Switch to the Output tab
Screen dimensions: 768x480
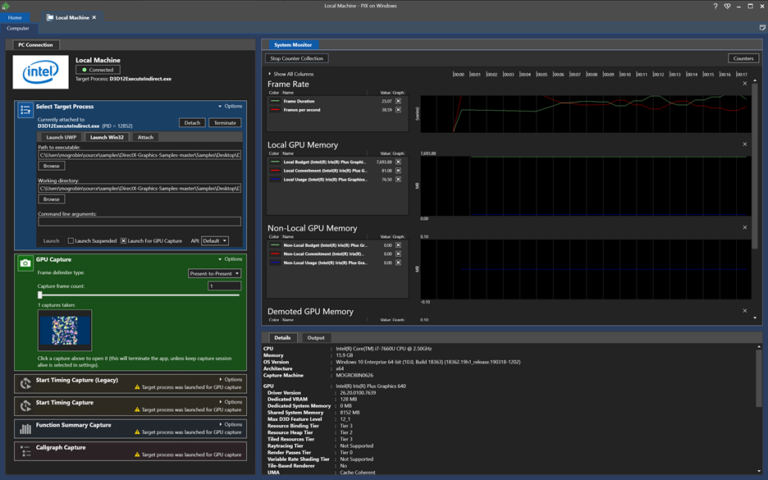point(316,337)
